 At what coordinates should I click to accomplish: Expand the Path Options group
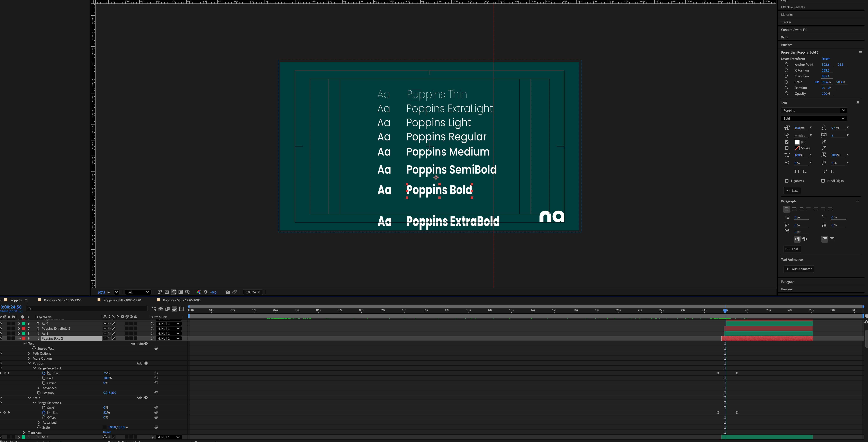pyautogui.click(x=29, y=353)
